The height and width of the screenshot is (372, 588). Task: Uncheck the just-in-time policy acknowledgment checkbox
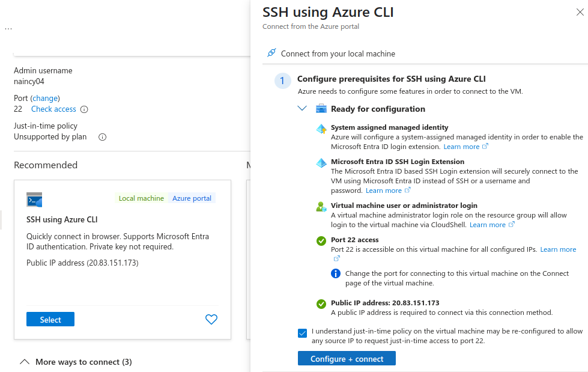pyautogui.click(x=302, y=333)
